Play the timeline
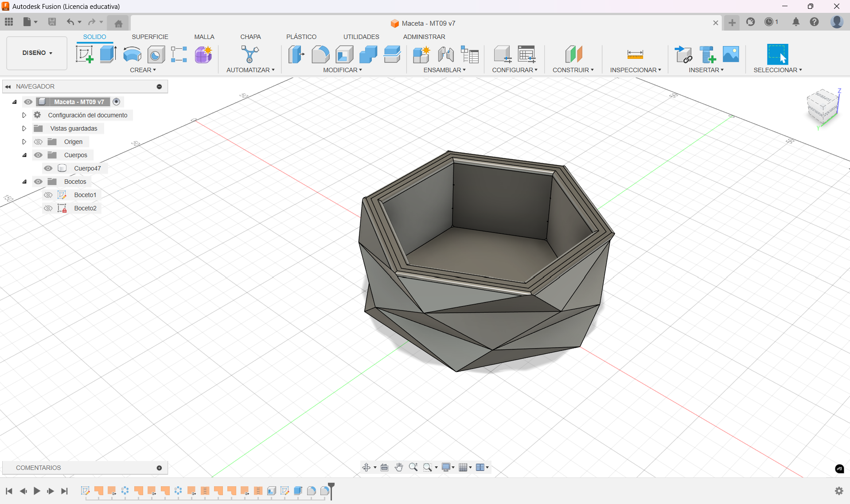This screenshot has width=850, height=504. (x=37, y=491)
